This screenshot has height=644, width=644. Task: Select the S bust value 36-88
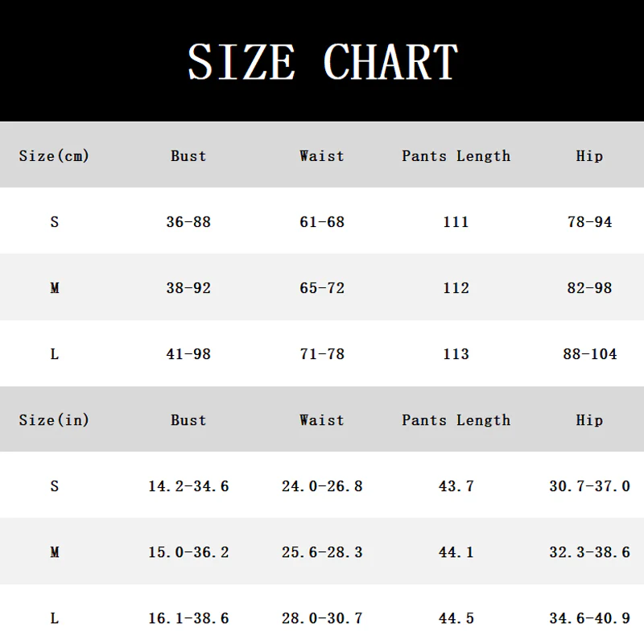coord(188,222)
